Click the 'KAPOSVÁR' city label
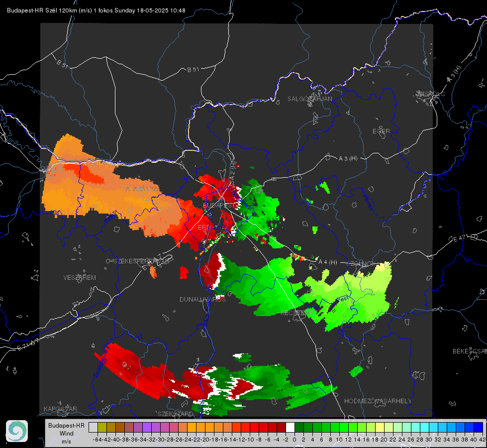This screenshot has width=487, height=448. 60,409
